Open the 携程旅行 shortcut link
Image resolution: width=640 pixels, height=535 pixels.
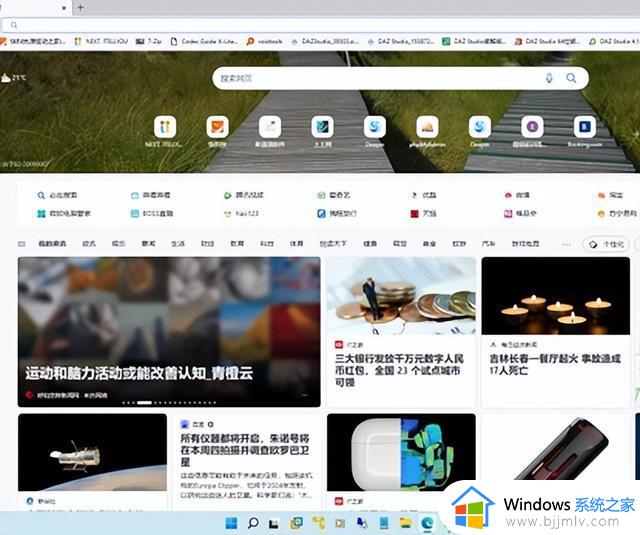337,213
